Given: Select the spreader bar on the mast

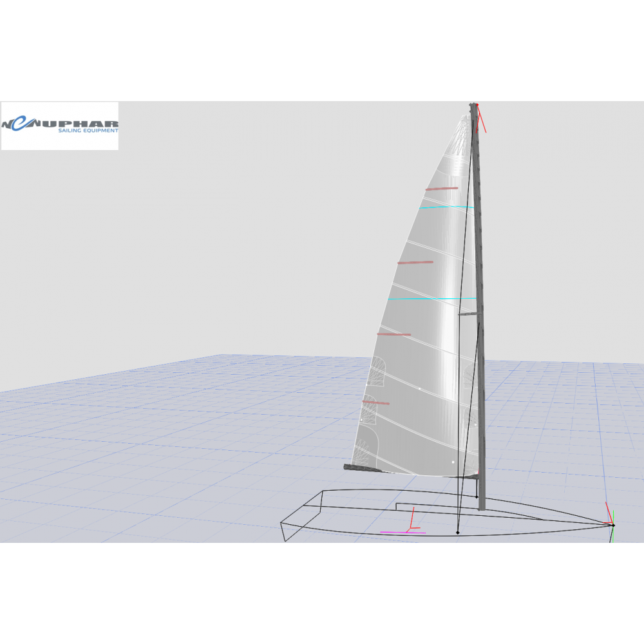Looking at the screenshot, I should [470, 314].
